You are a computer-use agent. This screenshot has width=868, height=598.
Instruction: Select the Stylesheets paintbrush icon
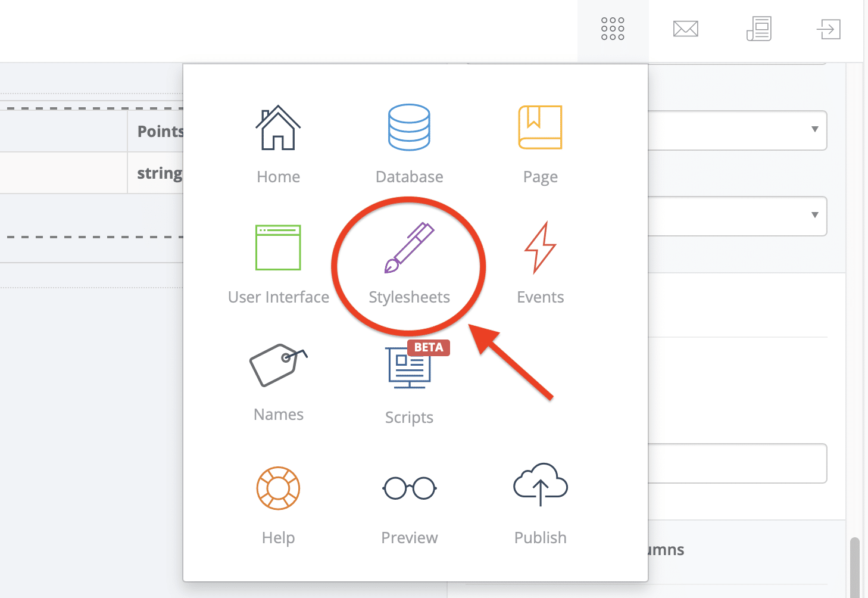409,248
